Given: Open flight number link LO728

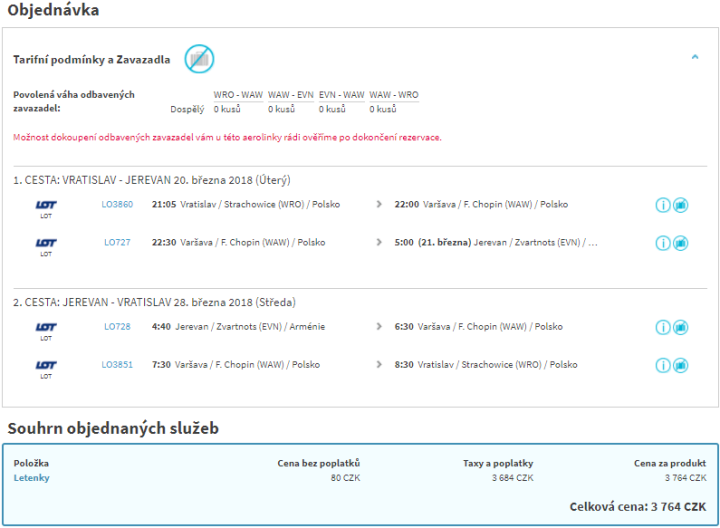Looking at the screenshot, I should (x=117, y=326).
